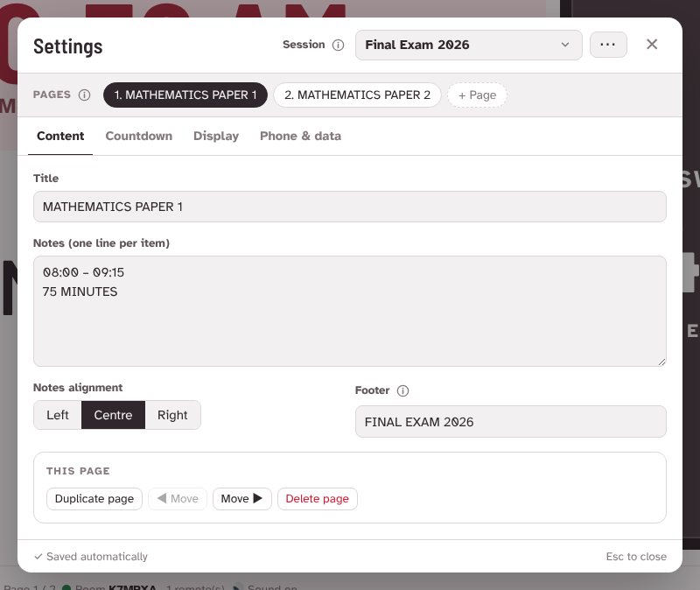The image size is (700, 590).
Task: Open the Final Exam 2026 session dropdown
Action: 468,46
